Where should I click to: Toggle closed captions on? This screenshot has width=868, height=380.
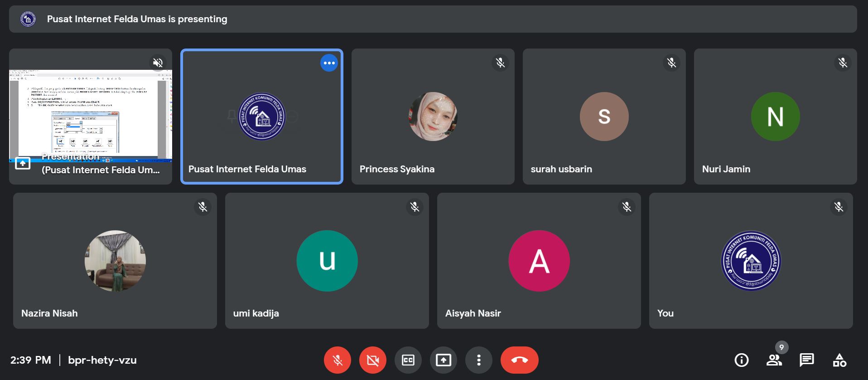click(408, 360)
